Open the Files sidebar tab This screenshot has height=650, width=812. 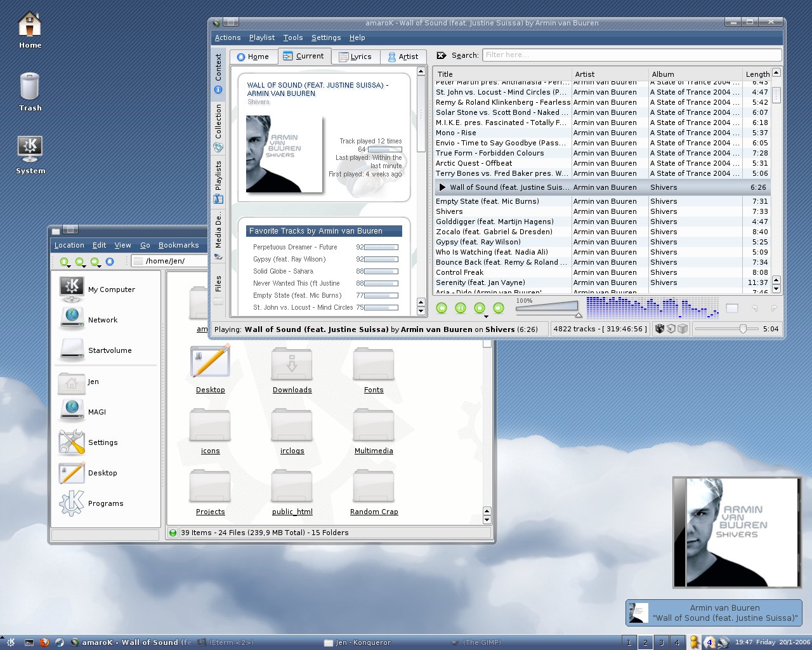(218, 289)
